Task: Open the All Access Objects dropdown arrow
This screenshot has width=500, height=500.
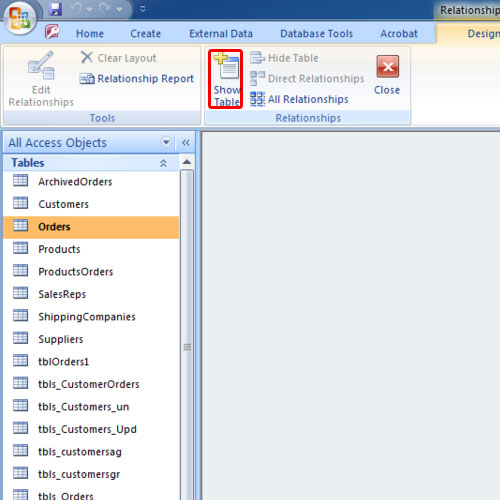Action: 166,142
